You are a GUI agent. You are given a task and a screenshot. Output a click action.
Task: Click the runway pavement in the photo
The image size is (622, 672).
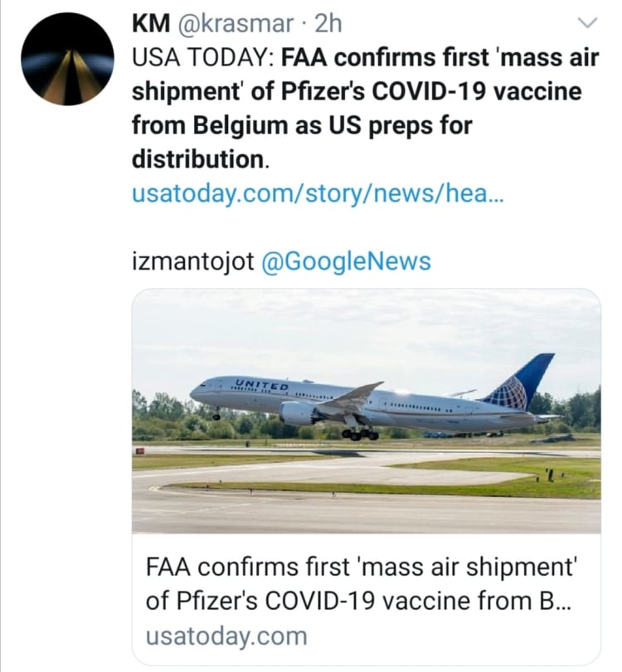pyautogui.click(x=365, y=506)
